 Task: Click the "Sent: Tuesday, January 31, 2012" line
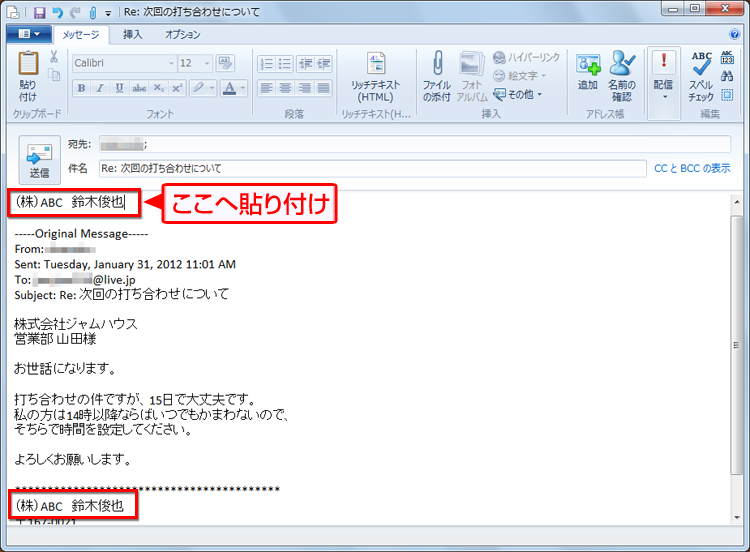[x=125, y=265]
